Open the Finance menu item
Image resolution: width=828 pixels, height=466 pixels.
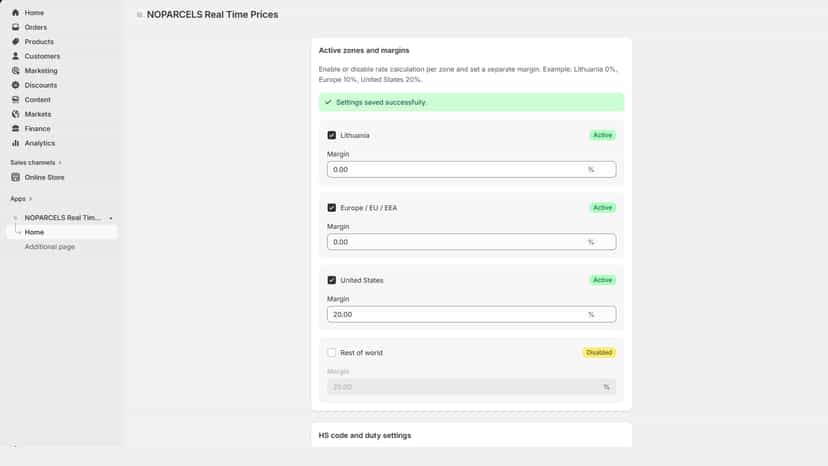pos(37,129)
